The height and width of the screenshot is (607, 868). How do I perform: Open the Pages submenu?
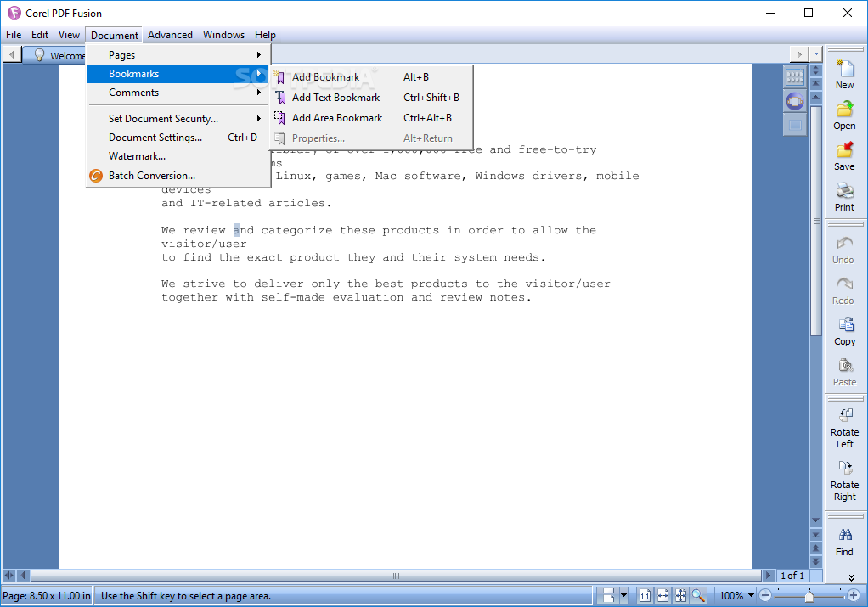[x=178, y=55]
